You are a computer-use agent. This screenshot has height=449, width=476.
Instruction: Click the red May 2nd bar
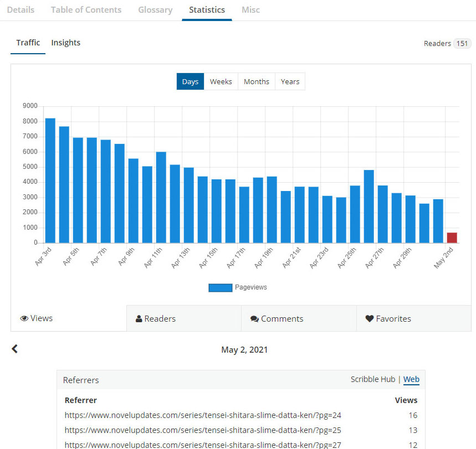[x=452, y=238]
